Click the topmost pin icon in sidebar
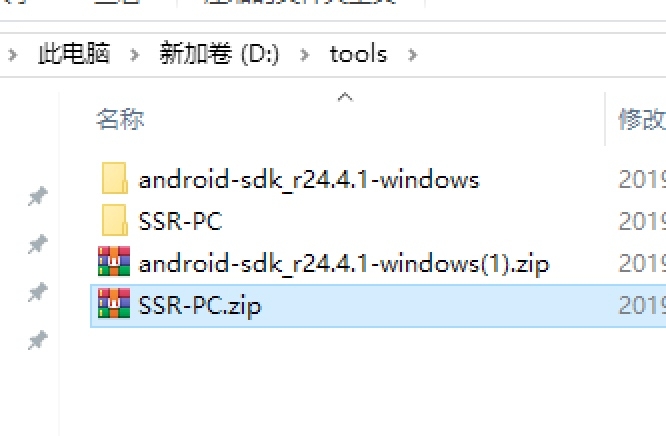Image resolution: width=666 pixels, height=436 pixels. point(37,197)
